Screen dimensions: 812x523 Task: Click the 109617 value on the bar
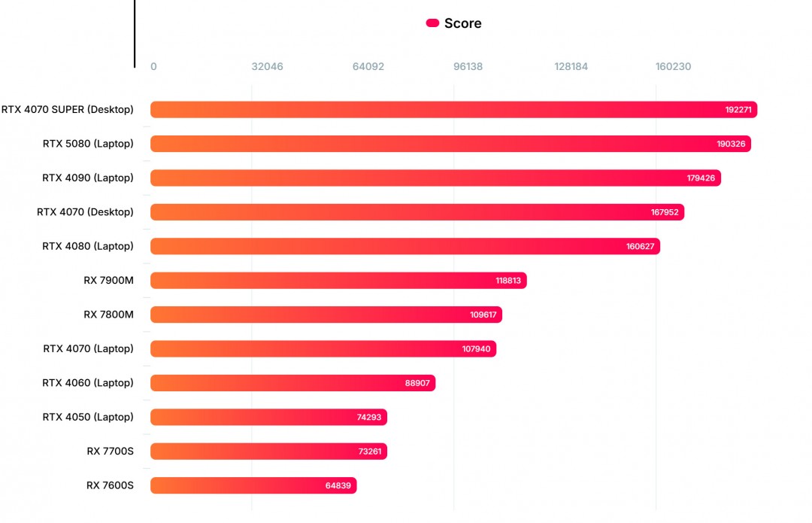pyautogui.click(x=483, y=315)
